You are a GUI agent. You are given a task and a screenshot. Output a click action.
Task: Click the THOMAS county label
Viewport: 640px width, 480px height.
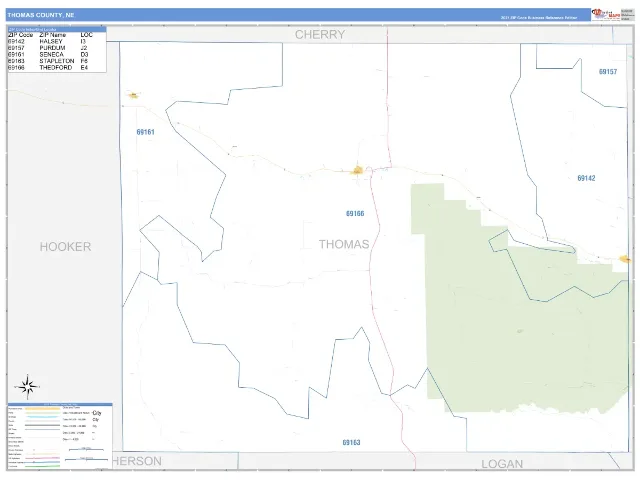coord(344,244)
